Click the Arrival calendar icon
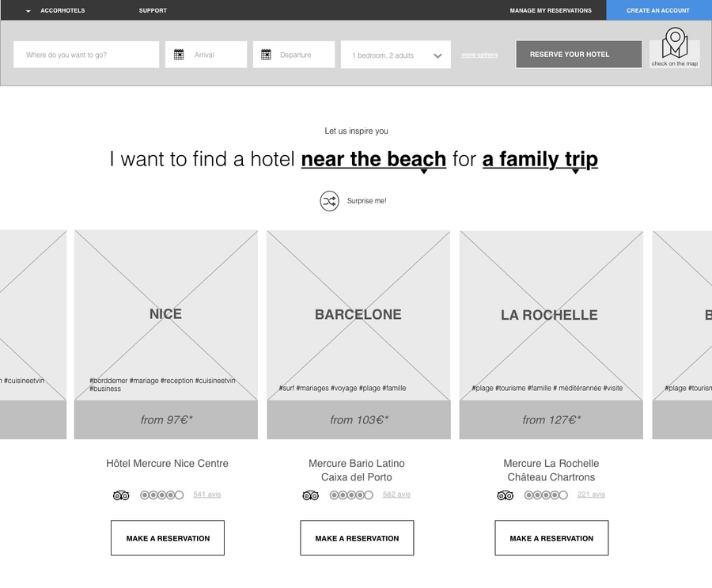712x588 pixels. [179, 55]
